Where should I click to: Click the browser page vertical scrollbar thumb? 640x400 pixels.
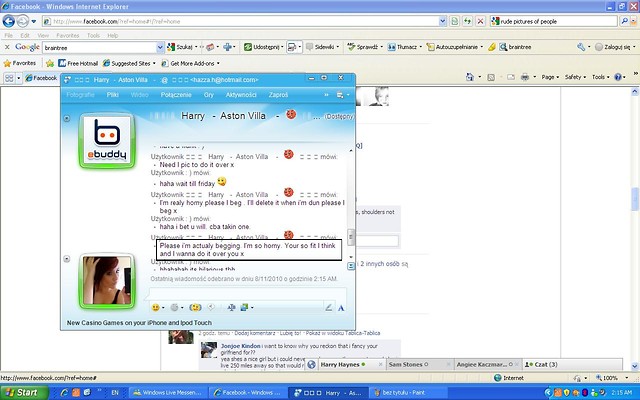635,199
